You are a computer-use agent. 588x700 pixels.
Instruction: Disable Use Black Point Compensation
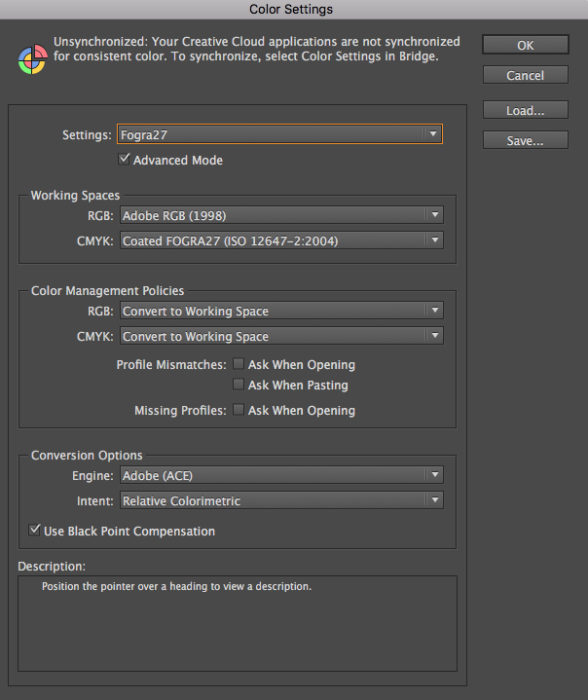(36, 532)
